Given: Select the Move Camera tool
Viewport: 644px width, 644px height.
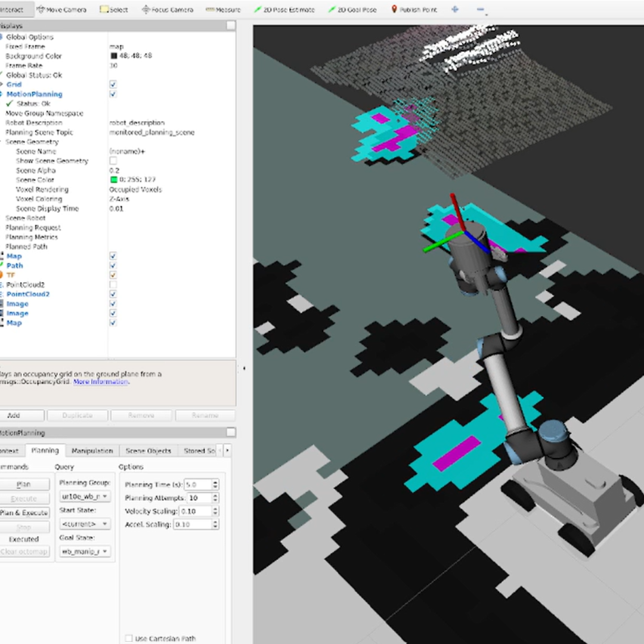Looking at the screenshot, I should pyautogui.click(x=61, y=10).
